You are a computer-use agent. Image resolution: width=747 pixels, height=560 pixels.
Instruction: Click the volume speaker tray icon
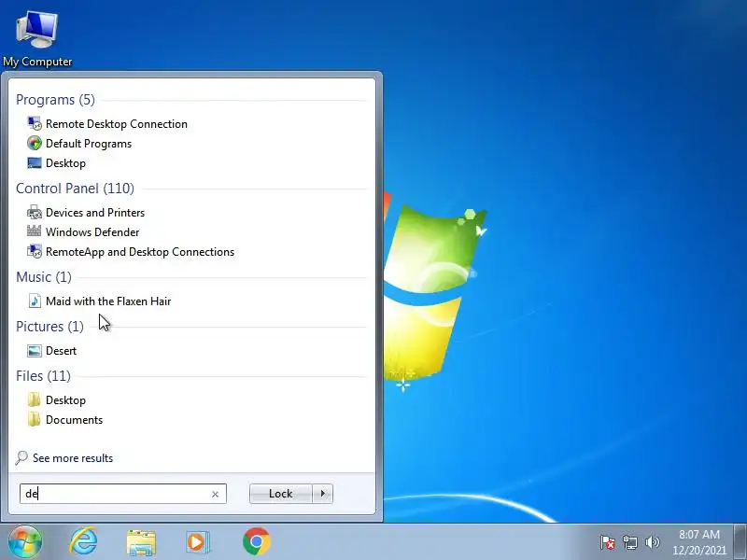click(652, 542)
